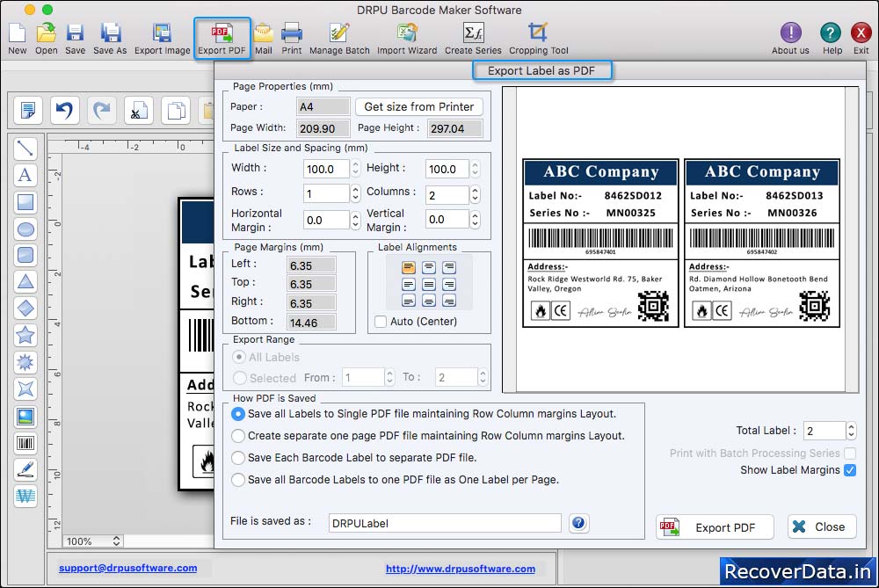The image size is (879, 588).
Task: Click the Cut scissors icon
Action: [x=139, y=111]
